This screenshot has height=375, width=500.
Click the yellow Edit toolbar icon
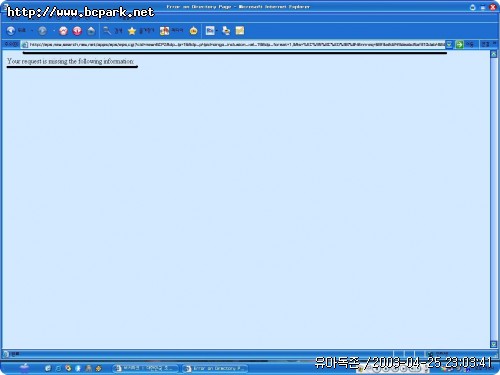pos(240,31)
